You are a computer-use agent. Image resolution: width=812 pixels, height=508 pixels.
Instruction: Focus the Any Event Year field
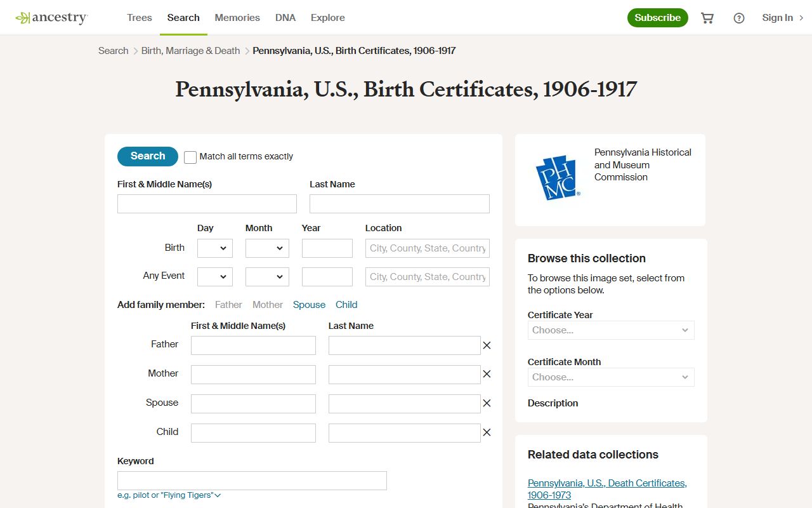[x=327, y=277]
